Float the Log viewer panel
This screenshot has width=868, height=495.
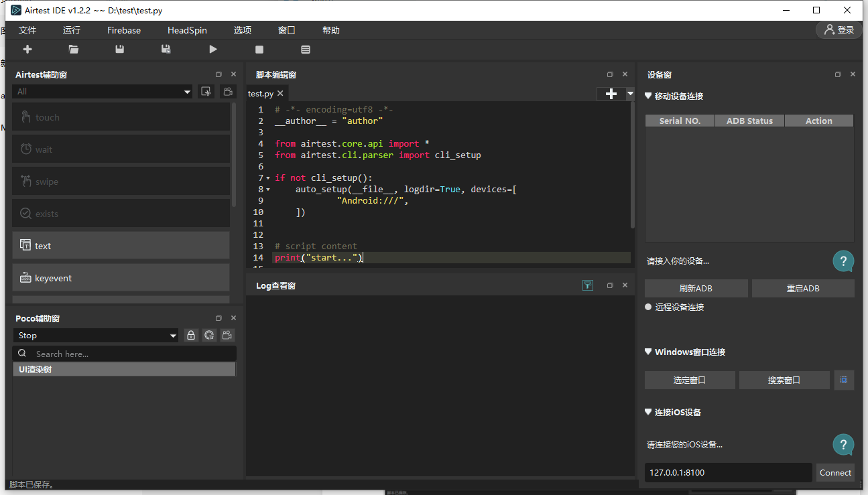(x=610, y=285)
